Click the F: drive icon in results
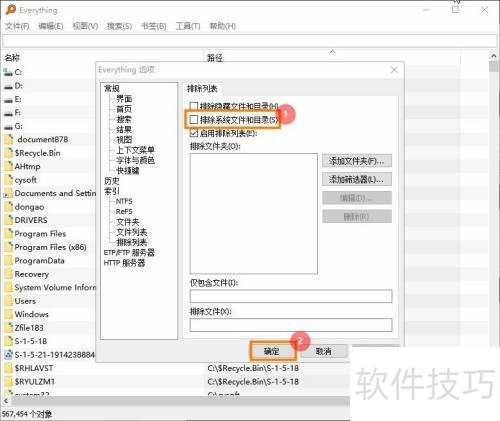Image resolution: width=500 pixels, height=421 pixels. coord(8,113)
